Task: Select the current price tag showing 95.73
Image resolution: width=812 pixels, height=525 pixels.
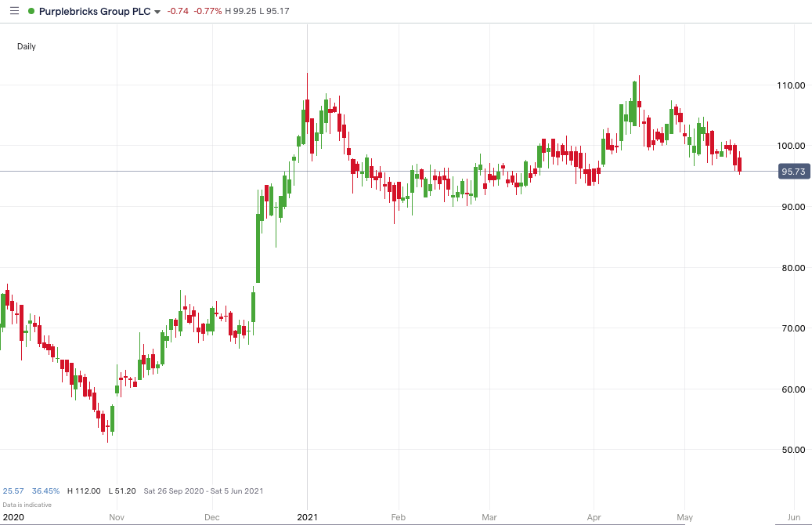Action: pyautogui.click(x=792, y=170)
